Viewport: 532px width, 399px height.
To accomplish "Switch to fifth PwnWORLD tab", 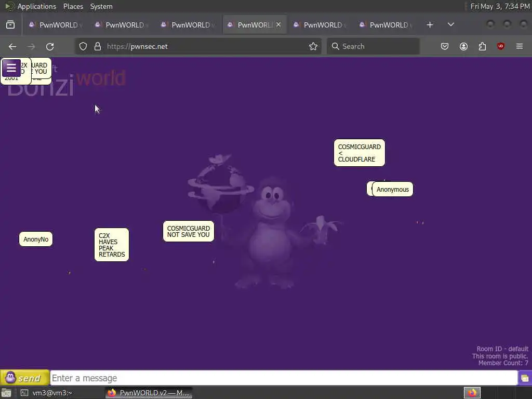I will tap(320, 25).
